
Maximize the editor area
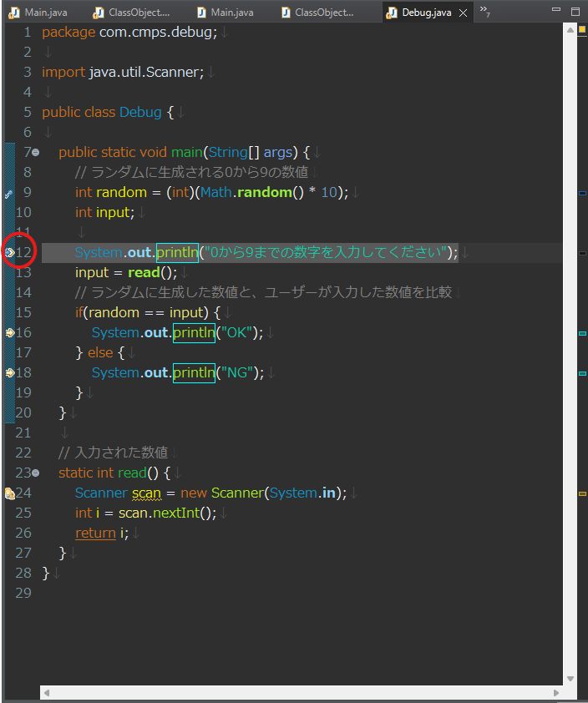point(574,12)
